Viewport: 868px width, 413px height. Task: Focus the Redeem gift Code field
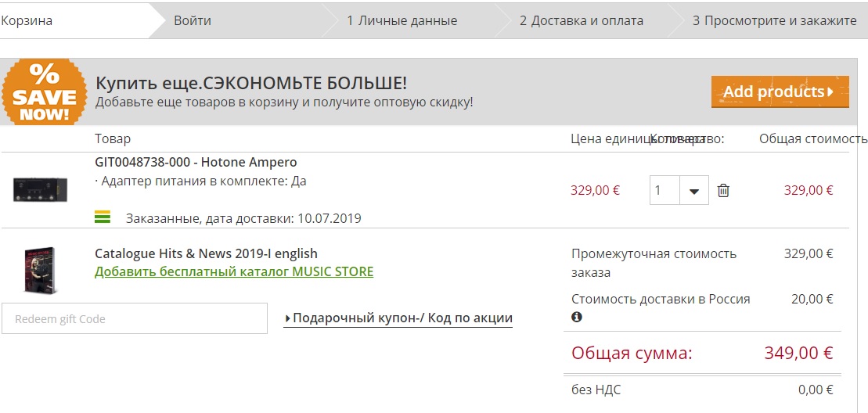click(x=135, y=318)
